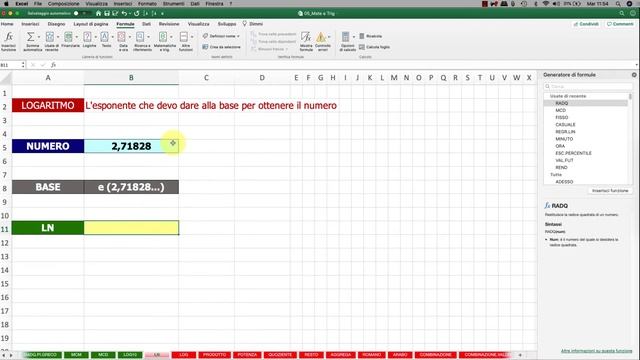Click the Mostra formule icon
Viewport: 640px width, 360px height.
306,38
